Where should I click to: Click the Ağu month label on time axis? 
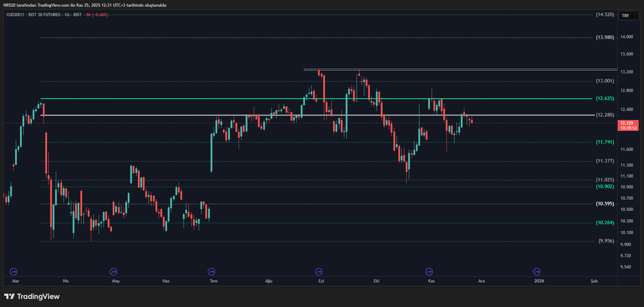(x=269, y=281)
